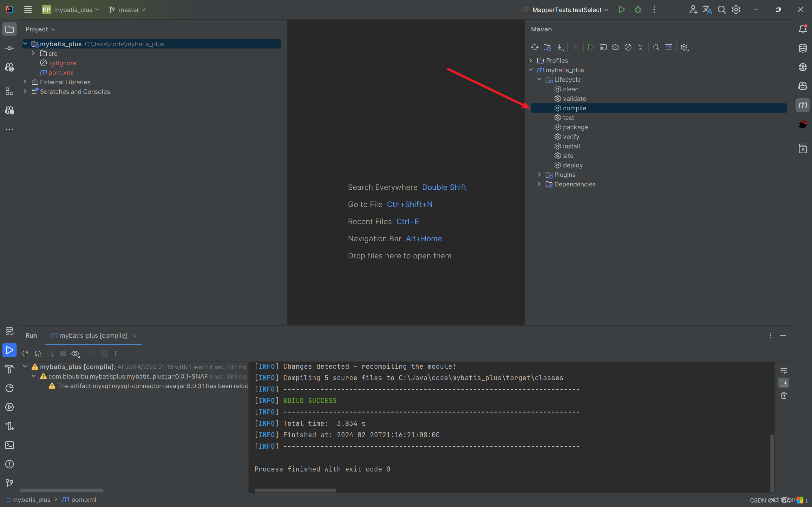The width and height of the screenshot is (812, 507).
Task: Click pom.xml breadcrumb in status bar
Action: [79, 500]
